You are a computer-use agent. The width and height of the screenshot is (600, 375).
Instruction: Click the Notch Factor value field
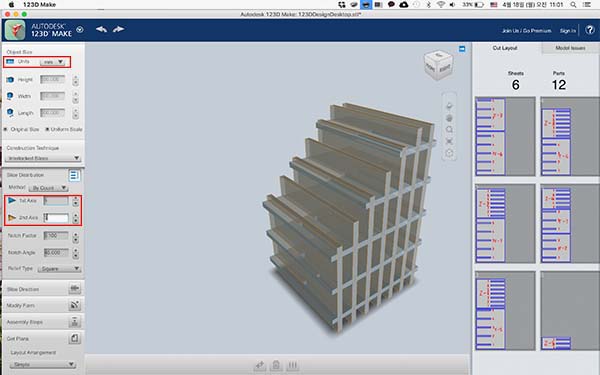56,235
